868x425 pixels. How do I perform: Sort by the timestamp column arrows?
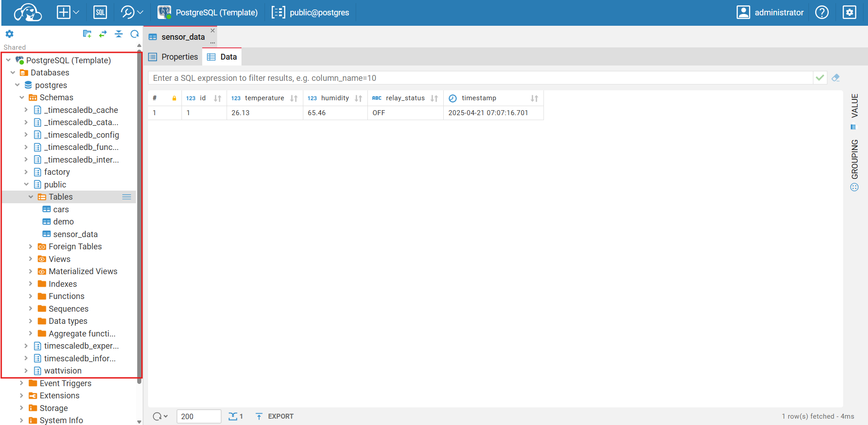coord(534,98)
